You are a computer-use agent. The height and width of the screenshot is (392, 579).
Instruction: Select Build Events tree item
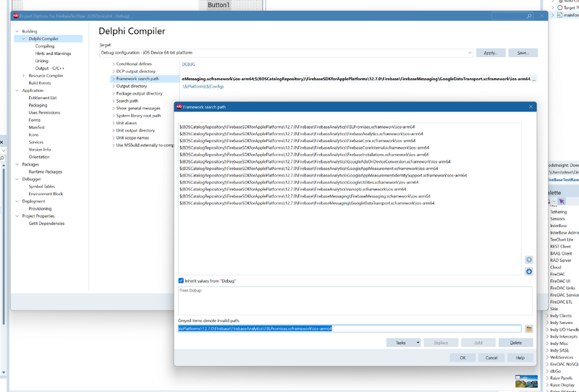pyautogui.click(x=40, y=83)
